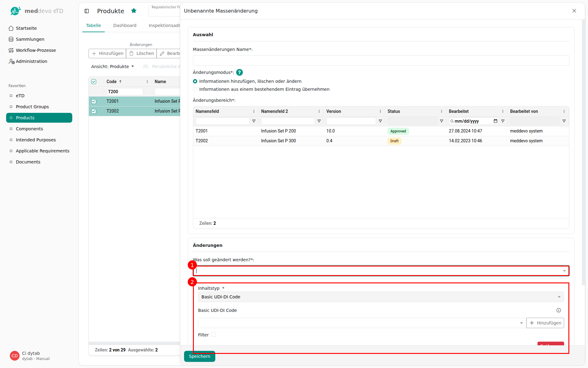Switch to the Dashboard tab
Viewport: 588px width, 368px height.
coord(125,25)
